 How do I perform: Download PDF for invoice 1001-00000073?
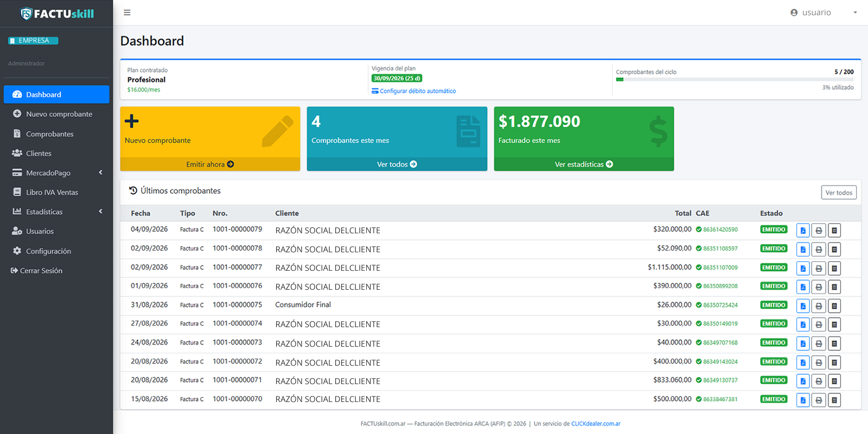coord(803,343)
